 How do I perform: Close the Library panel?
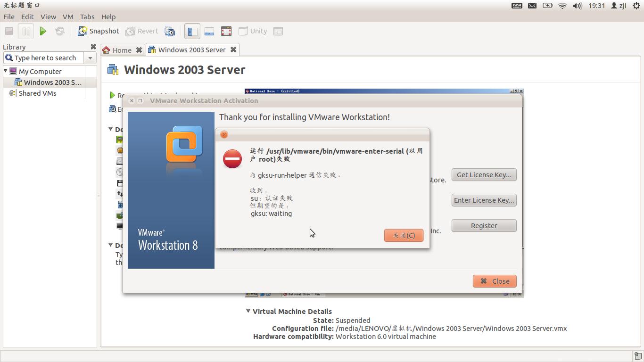[93, 47]
